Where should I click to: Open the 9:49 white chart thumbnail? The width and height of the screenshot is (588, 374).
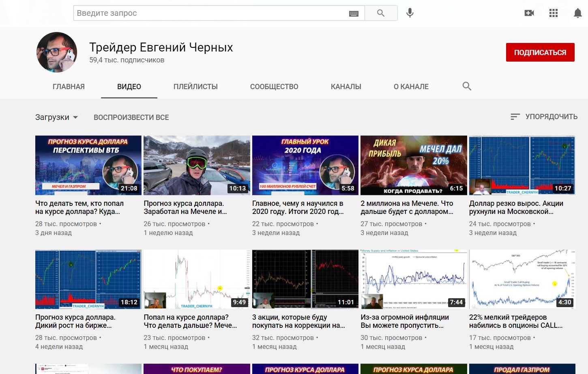[197, 279]
